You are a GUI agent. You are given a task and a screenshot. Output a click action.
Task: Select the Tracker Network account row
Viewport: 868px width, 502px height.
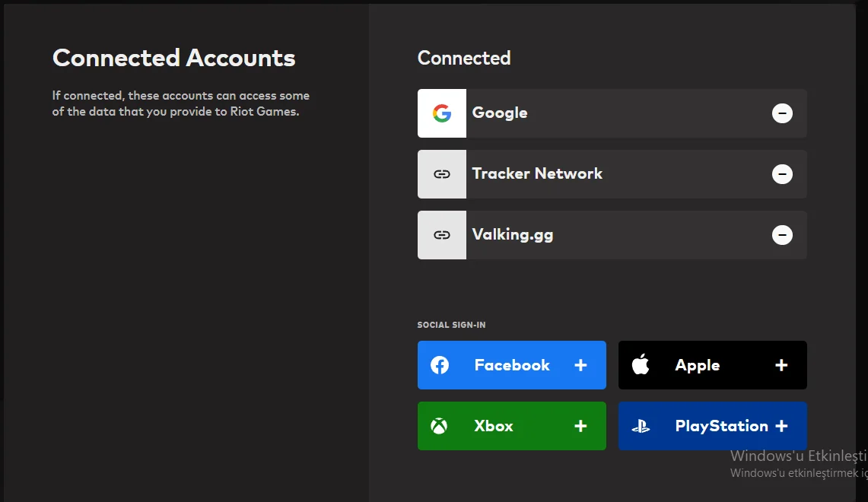coord(609,174)
